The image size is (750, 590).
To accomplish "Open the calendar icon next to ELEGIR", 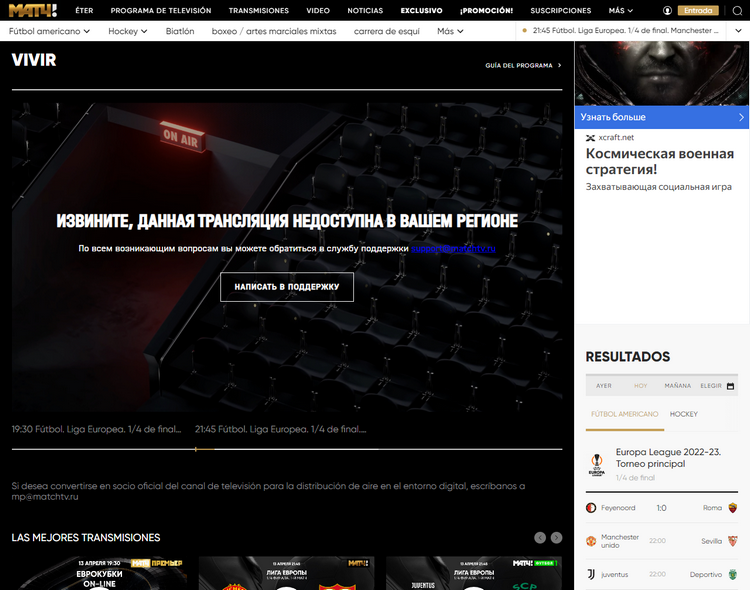I will point(730,386).
